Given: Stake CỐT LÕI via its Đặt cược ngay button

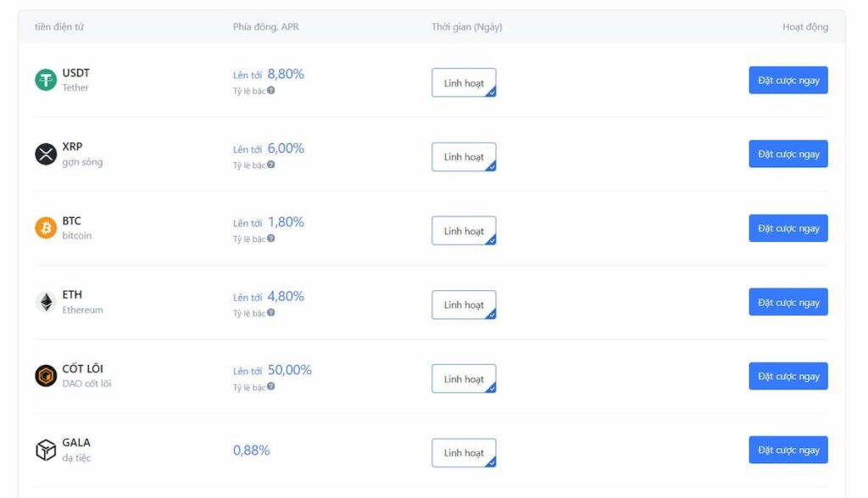Looking at the screenshot, I should click(787, 376).
